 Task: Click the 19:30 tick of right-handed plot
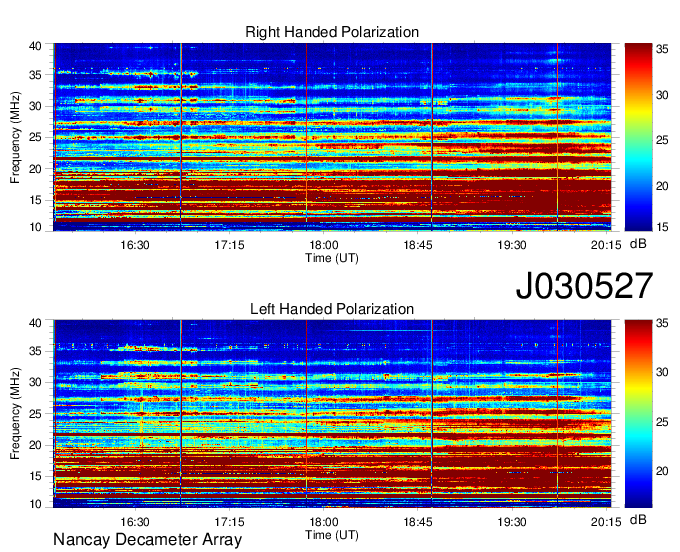pyautogui.click(x=512, y=245)
